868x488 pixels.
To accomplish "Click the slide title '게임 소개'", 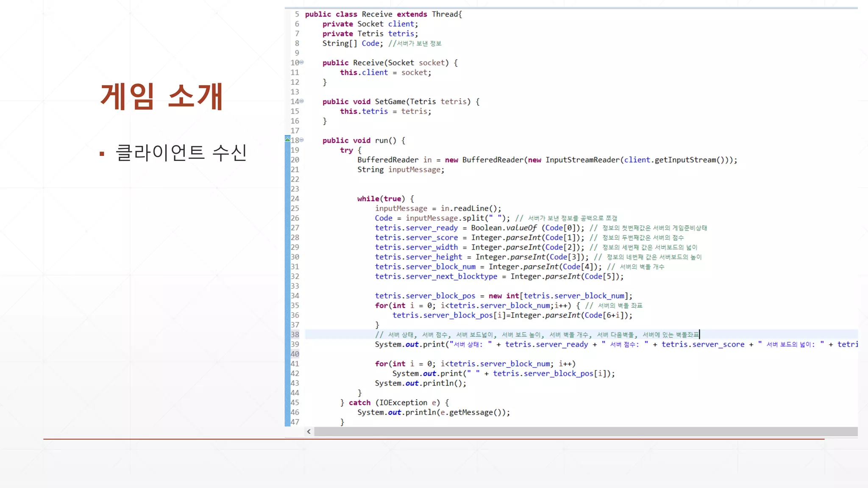I will tap(161, 97).
